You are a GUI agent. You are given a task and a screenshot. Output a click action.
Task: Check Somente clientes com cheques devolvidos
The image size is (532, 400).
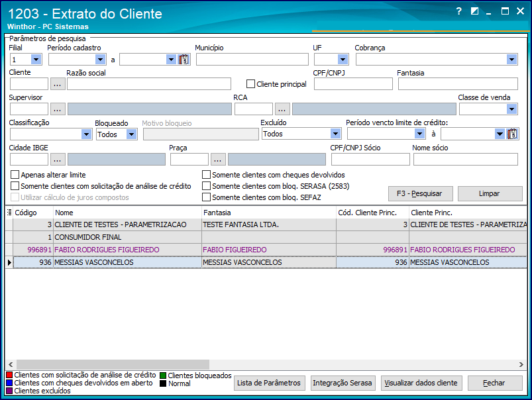206,175
